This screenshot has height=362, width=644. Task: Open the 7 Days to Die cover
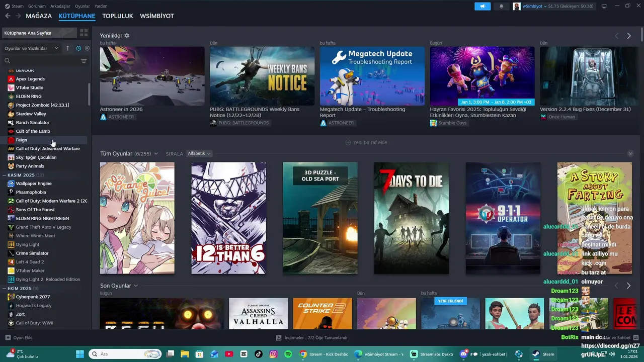tap(412, 218)
